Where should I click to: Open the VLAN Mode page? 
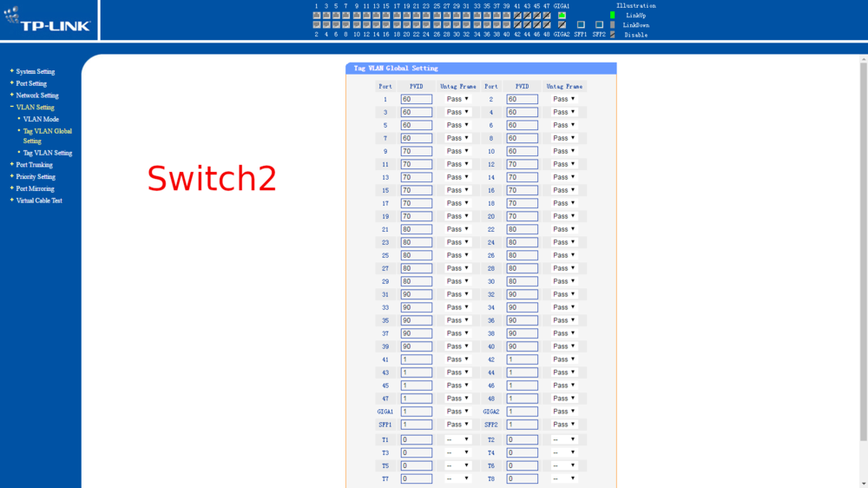point(41,119)
